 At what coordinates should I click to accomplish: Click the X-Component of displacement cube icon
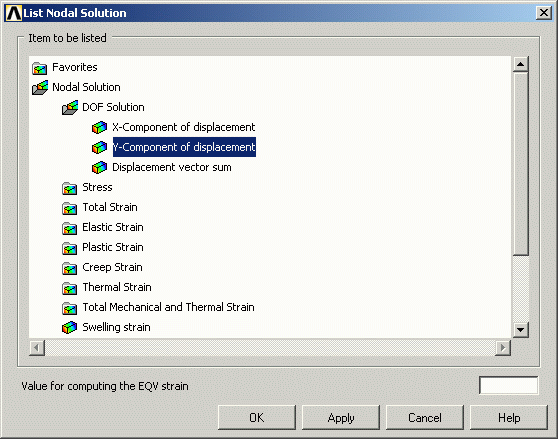tap(99, 127)
